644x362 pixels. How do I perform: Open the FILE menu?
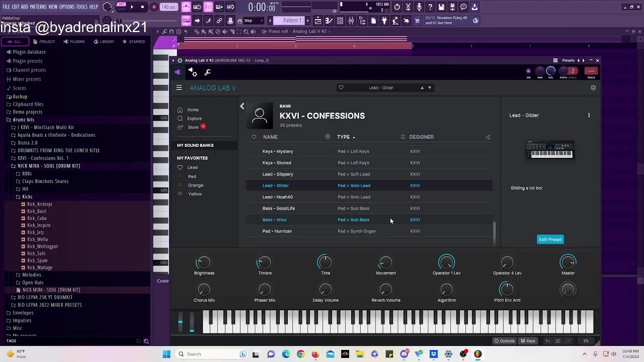[6, 7]
